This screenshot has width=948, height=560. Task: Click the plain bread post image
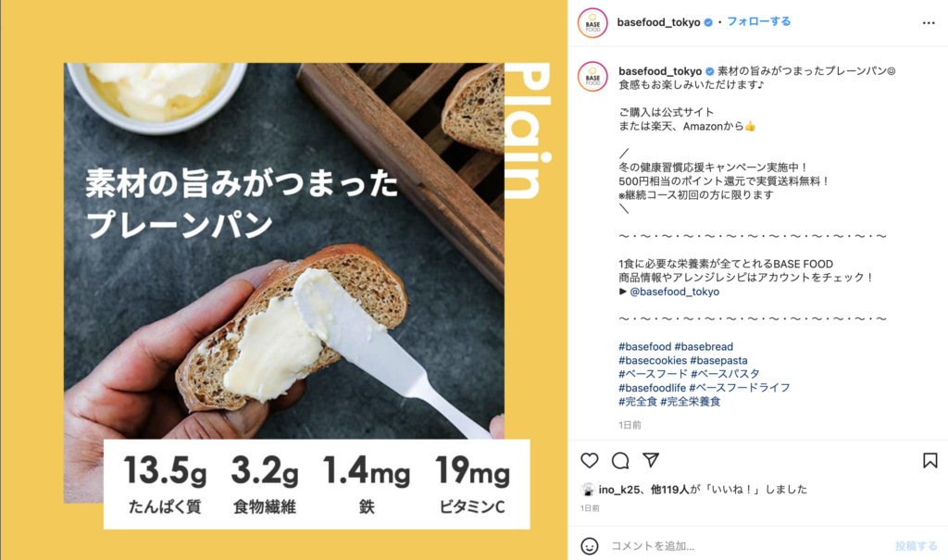coord(284,280)
